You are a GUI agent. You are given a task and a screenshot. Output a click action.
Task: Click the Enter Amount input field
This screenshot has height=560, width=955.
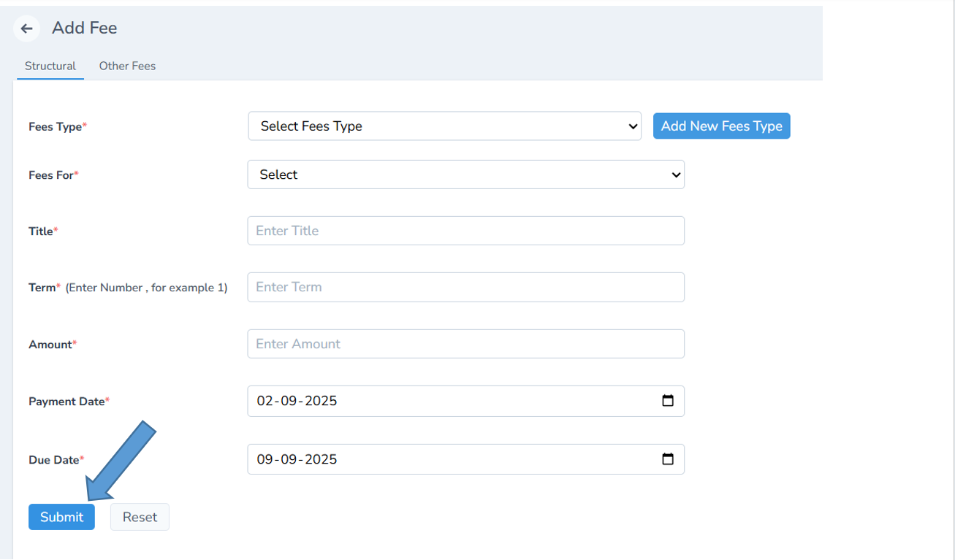[465, 343]
